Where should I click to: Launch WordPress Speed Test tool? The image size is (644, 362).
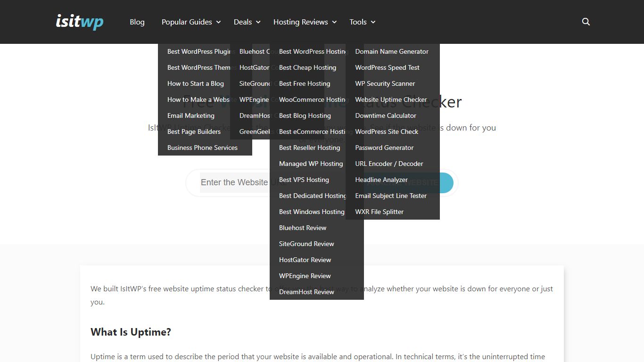(387, 67)
